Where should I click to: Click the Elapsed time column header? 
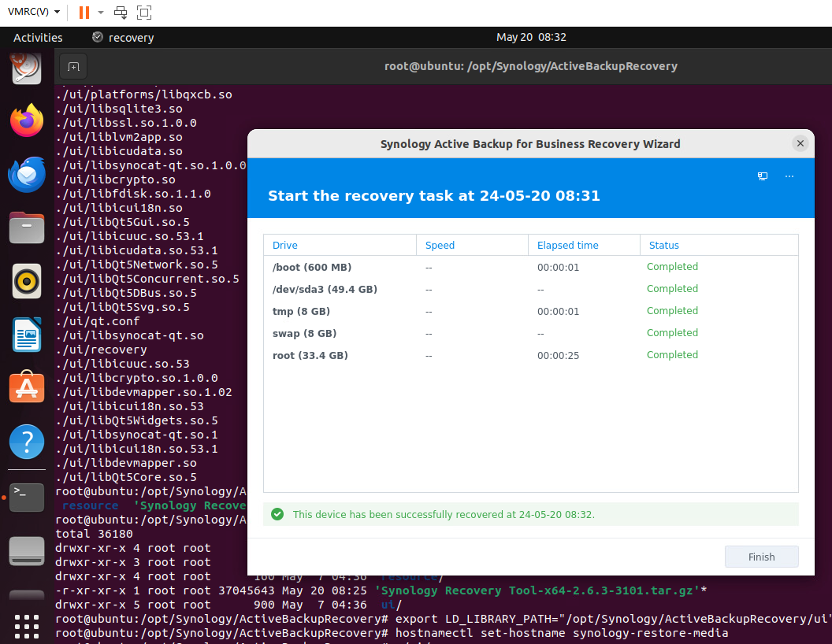pyautogui.click(x=584, y=246)
